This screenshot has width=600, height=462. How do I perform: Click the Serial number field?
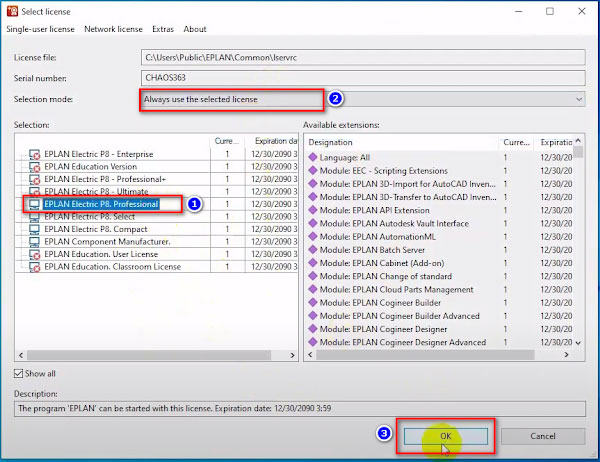point(362,77)
